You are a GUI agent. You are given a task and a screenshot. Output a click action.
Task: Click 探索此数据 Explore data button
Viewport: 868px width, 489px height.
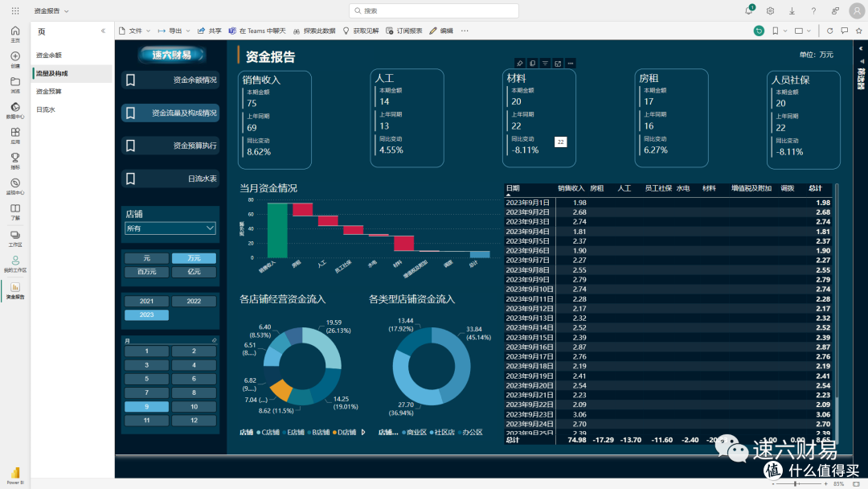[x=314, y=31]
